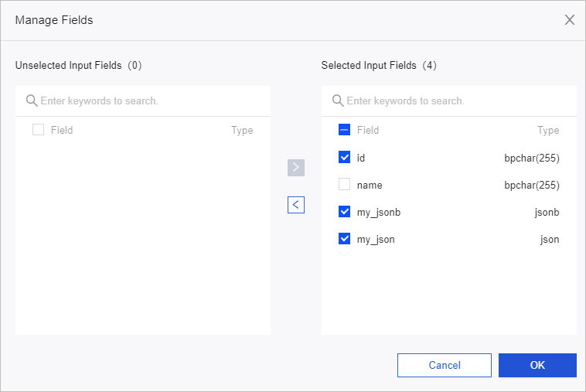Click the my_json field label

pos(376,239)
